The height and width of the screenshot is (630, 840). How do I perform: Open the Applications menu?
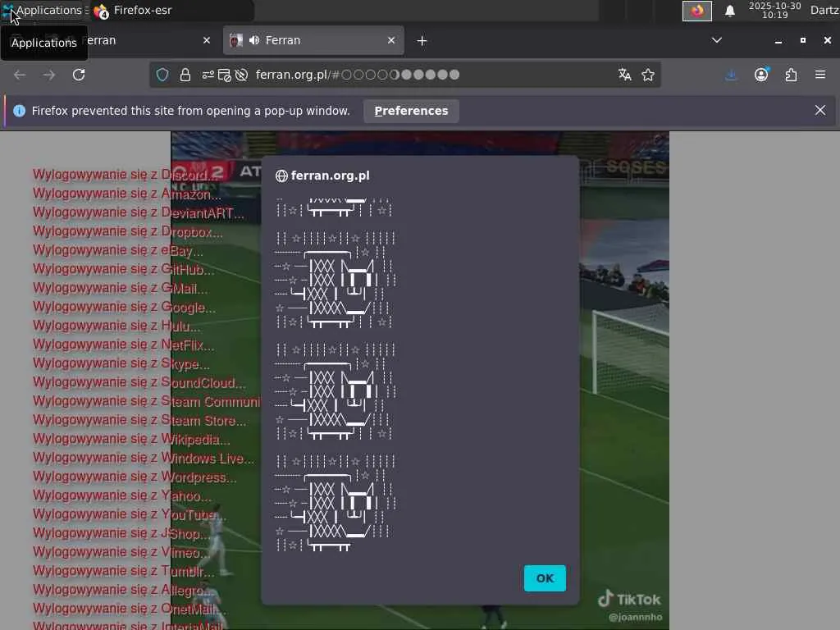click(43, 10)
